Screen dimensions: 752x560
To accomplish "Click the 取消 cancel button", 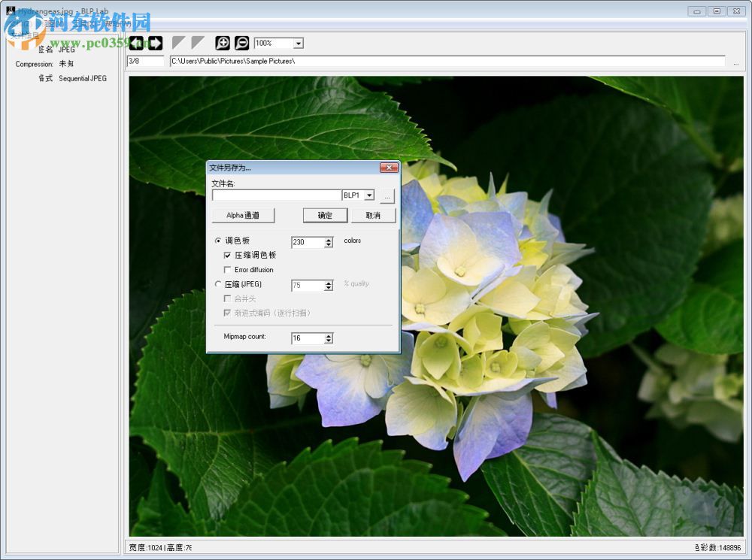I will pyautogui.click(x=374, y=215).
